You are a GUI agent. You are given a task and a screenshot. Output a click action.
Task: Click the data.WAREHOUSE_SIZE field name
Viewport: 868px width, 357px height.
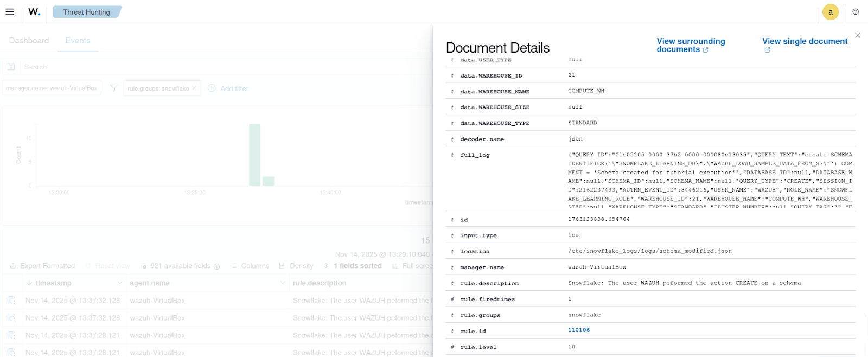click(x=495, y=107)
